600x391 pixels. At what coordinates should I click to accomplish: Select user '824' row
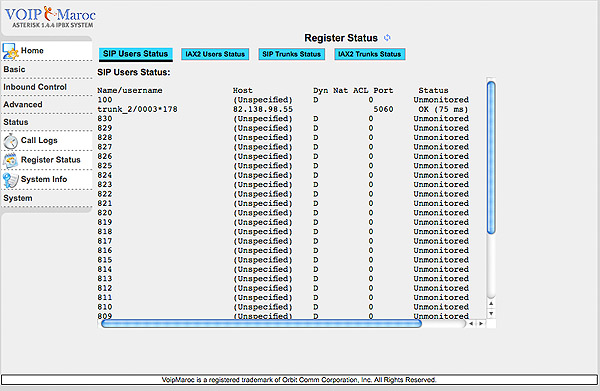(x=283, y=175)
